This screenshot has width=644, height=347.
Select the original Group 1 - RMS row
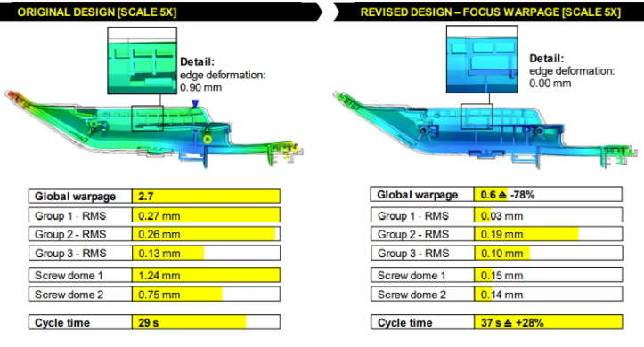coord(154,215)
